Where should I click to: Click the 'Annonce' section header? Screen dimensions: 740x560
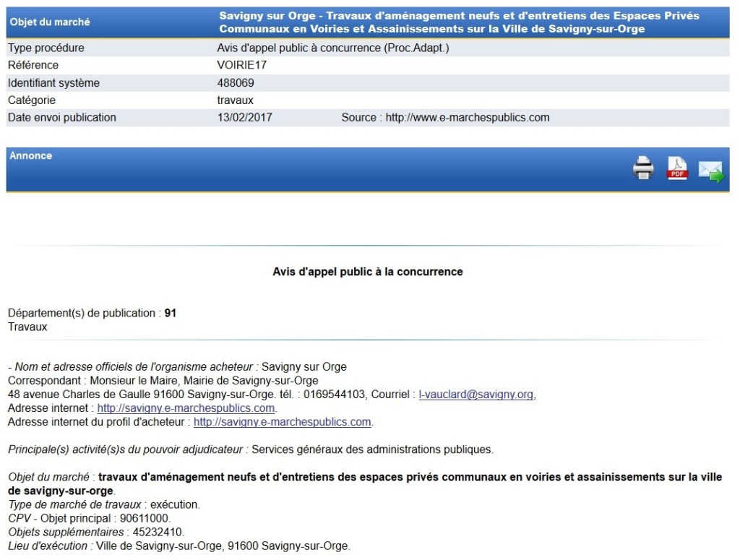pos(31,156)
